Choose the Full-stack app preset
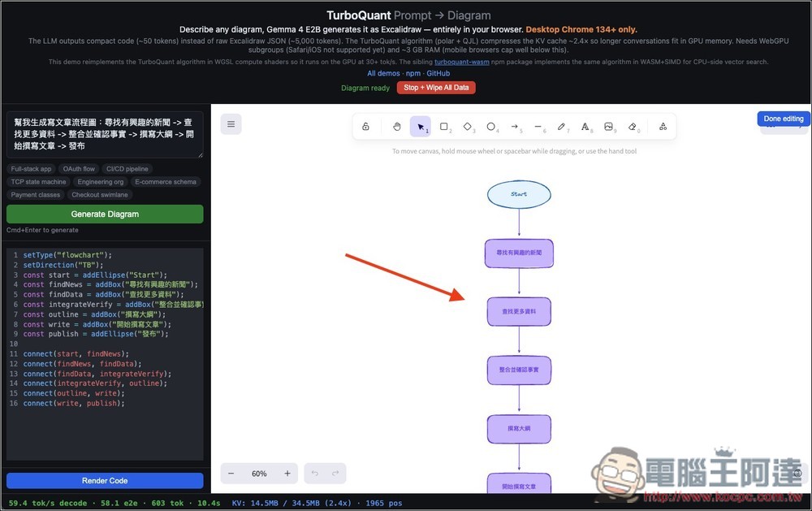This screenshot has width=812, height=511. (x=31, y=169)
